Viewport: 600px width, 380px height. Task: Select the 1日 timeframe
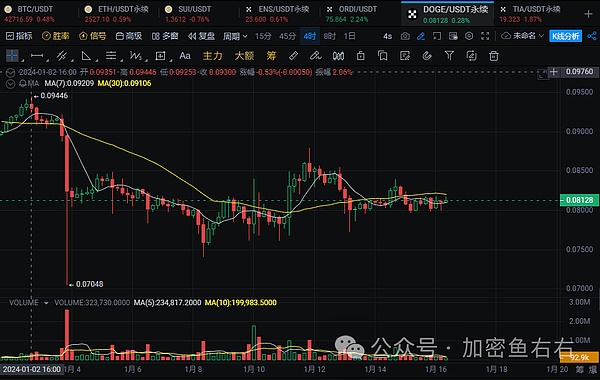pos(349,36)
